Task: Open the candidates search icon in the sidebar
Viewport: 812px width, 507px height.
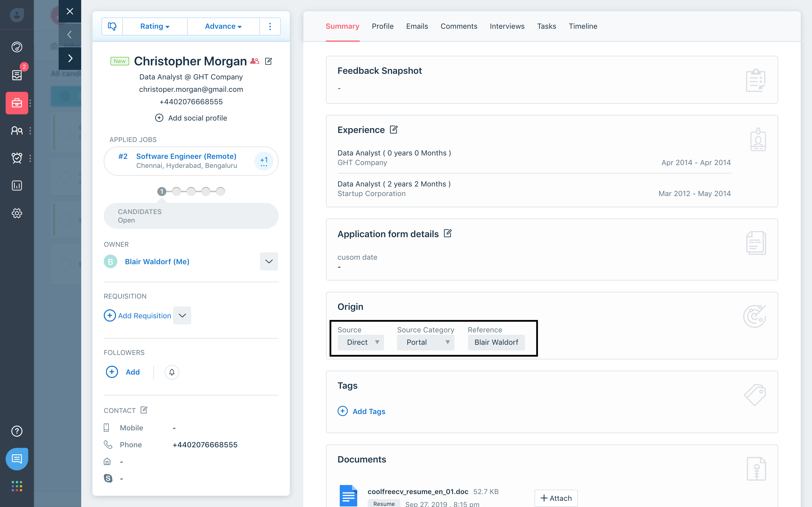Action: 17,130
